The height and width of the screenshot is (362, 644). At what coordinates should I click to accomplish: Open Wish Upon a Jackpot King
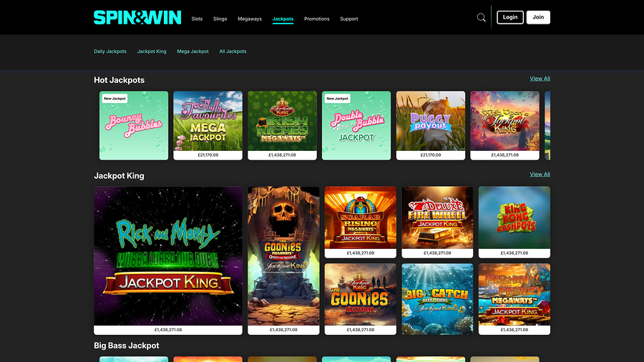tap(504, 126)
